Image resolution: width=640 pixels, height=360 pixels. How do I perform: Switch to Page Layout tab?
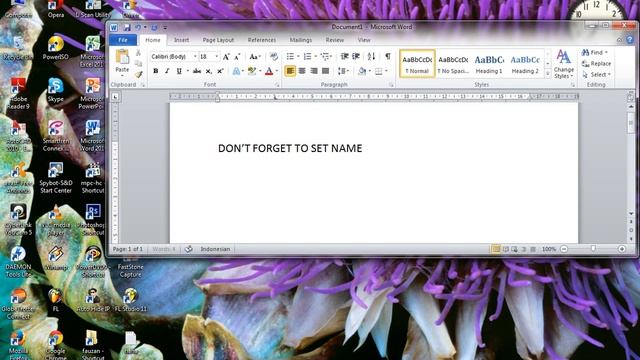click(218, 40)
